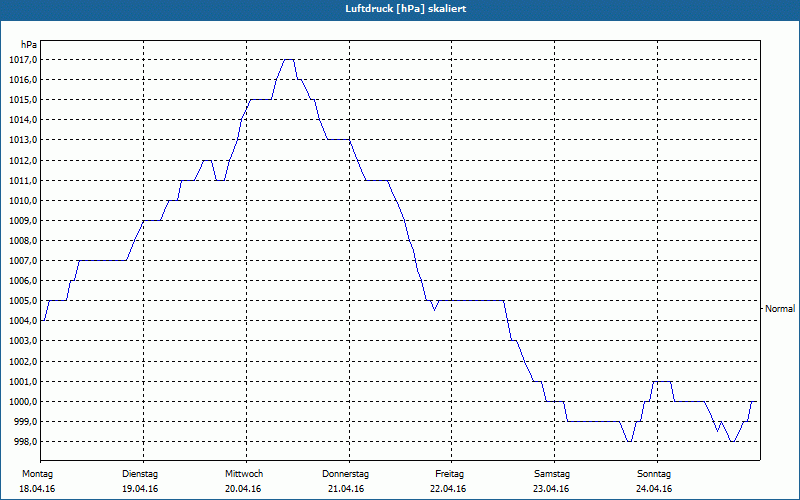Click the '1004,0' axis value
This screenshot has width=800, height=500.
click(x=23, y=321)
